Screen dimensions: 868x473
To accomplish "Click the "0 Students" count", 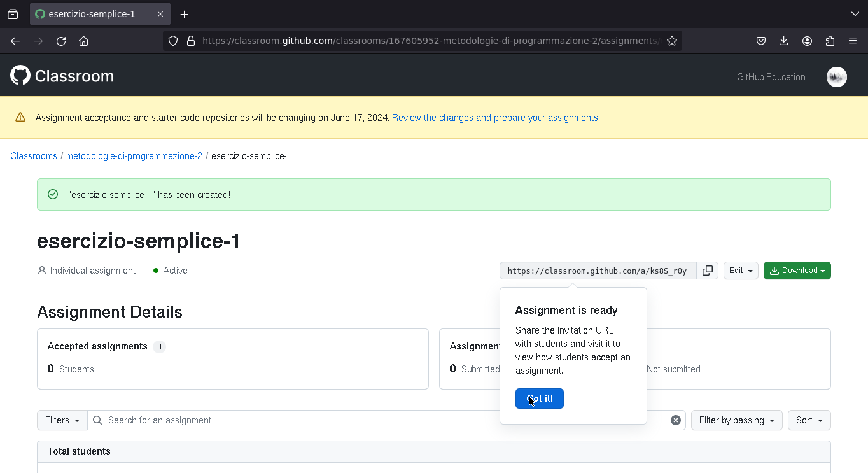I will coord(71,369).
